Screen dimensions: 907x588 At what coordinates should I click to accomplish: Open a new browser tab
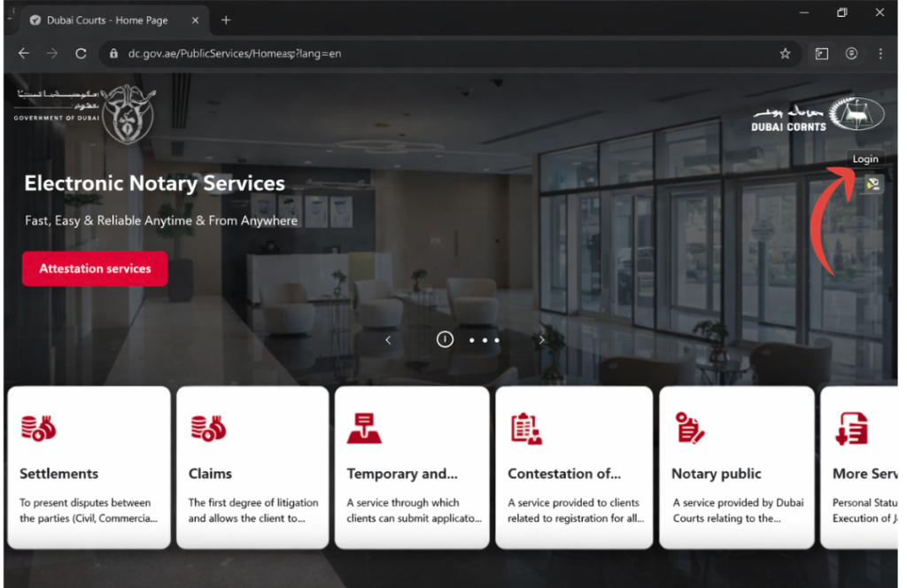click(x=226, y=19)
